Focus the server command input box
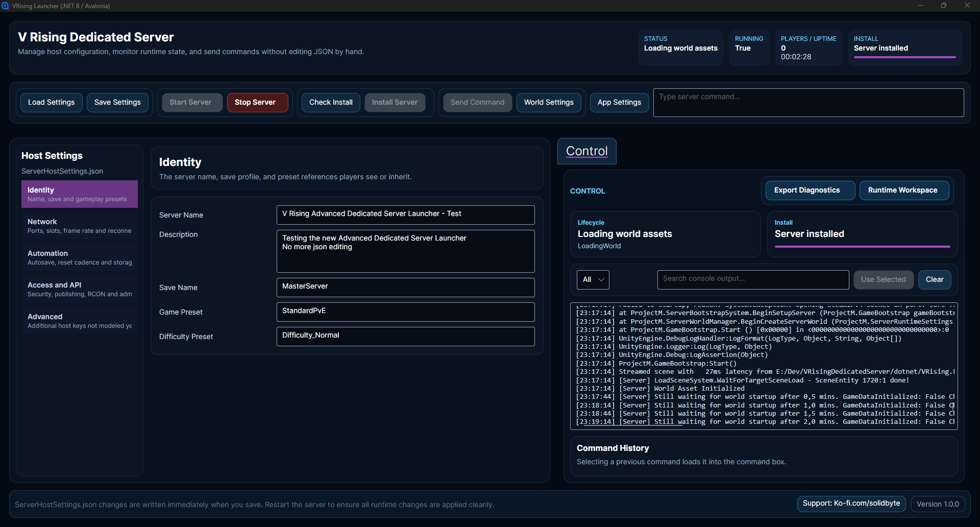 pos(808,103)
